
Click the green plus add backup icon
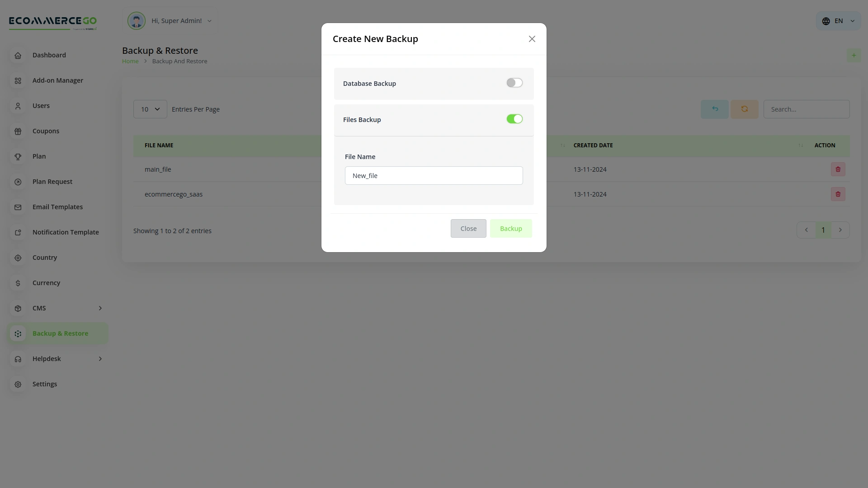point(854,56)
